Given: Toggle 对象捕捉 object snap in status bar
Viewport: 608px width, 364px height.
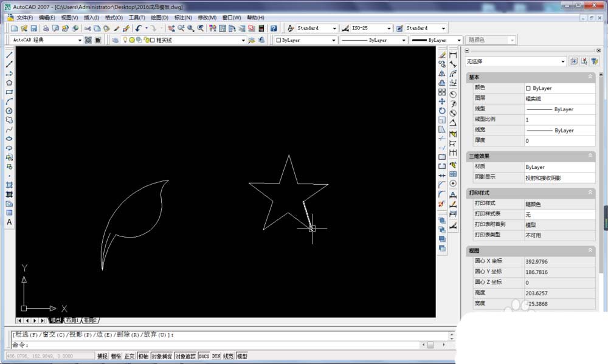Looking at the screenshot, I should tap(161, 356).
